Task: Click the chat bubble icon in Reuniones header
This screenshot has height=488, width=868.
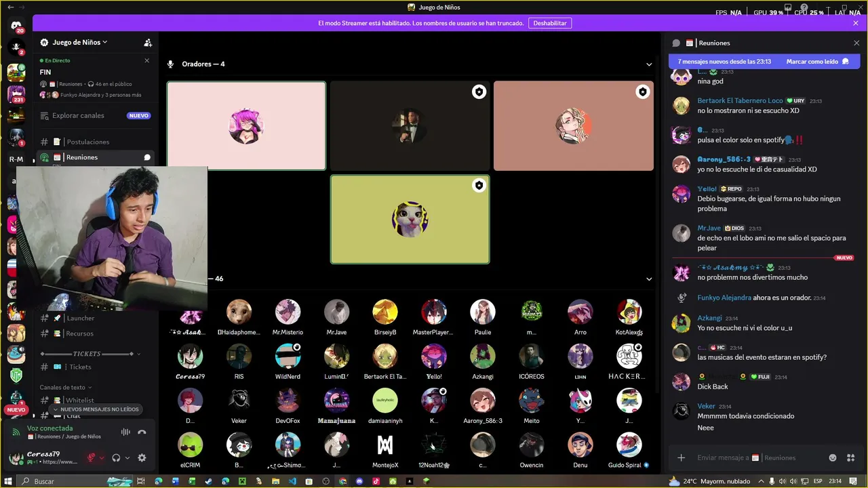Action: pos(676,43)
